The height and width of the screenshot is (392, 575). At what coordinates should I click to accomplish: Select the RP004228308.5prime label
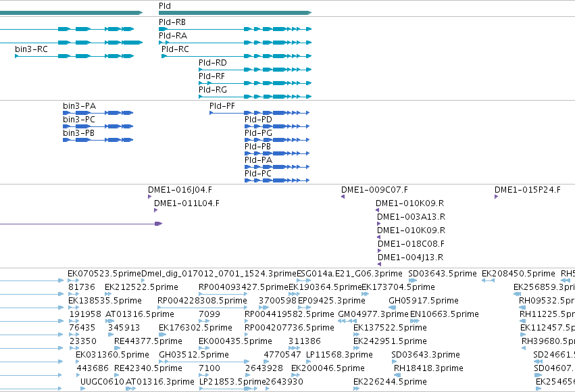[x=202, y=301]
